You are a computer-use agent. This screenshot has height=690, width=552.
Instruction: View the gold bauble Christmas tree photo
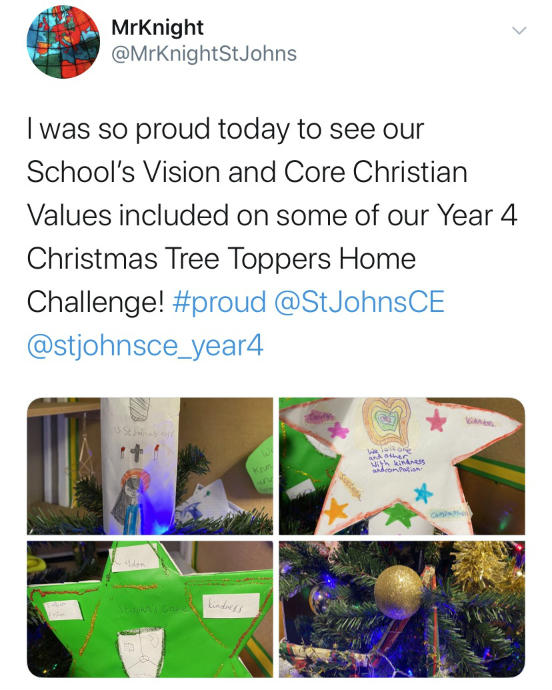click(x=402, y=609)
